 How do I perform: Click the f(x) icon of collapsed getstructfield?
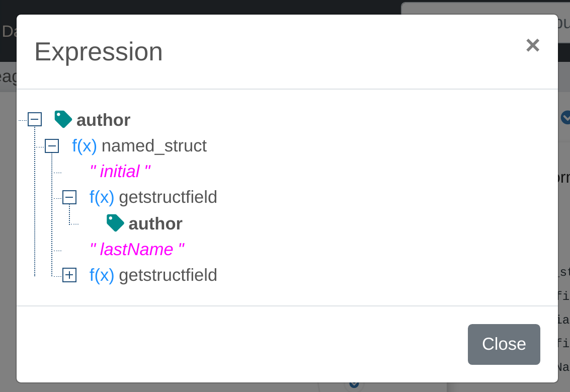tap(102, 275)
